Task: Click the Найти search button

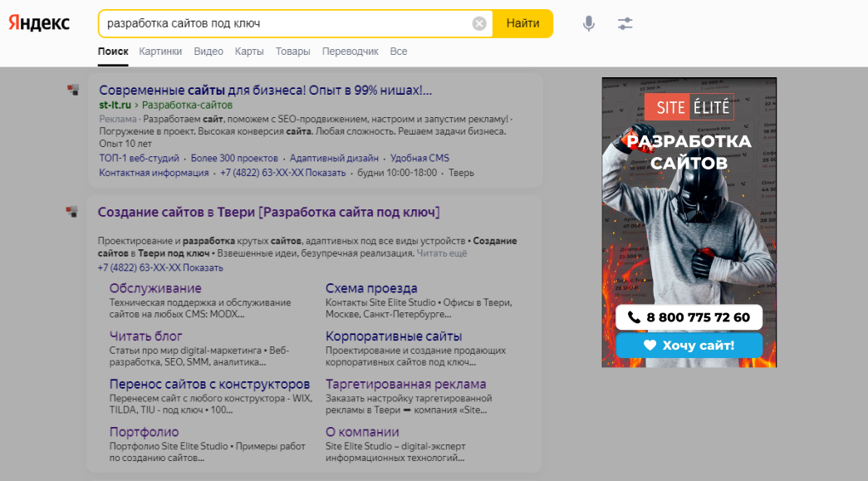Action: (x=522, y=24)
